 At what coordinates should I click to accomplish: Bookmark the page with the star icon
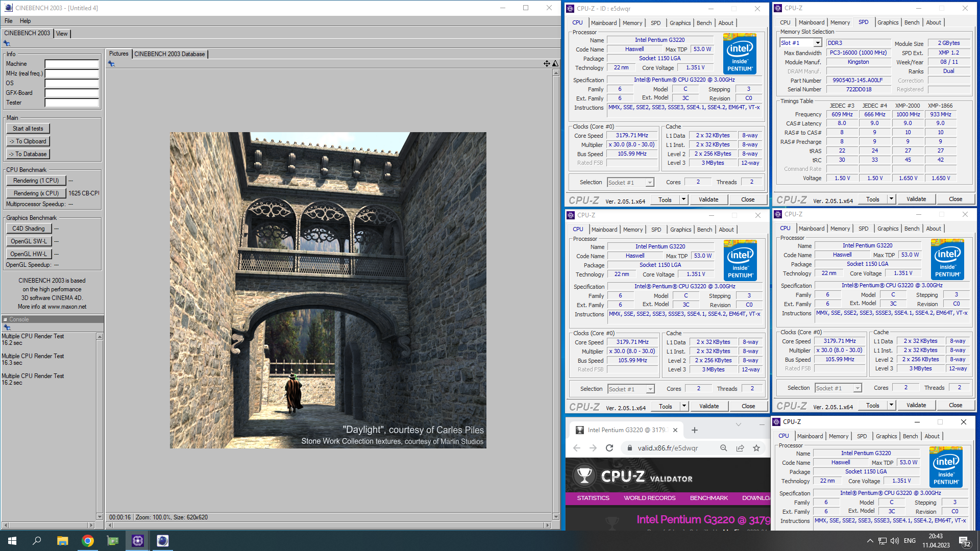[756, 448]
